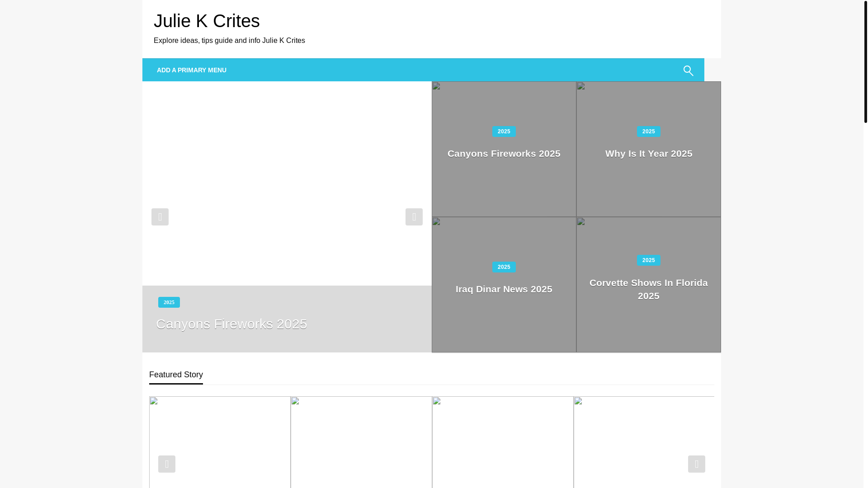
Task: Open ADD A PRIMARY MENU link
Action: (192, 70)
